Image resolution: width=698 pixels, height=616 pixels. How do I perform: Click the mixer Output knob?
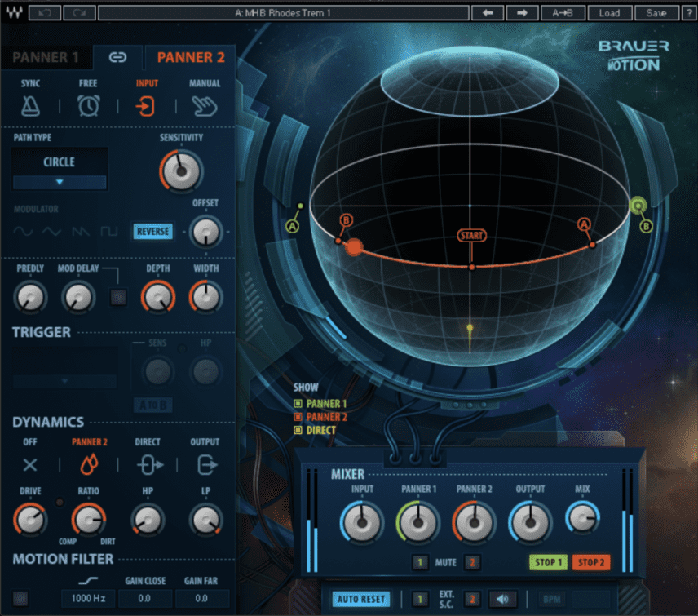530,522
